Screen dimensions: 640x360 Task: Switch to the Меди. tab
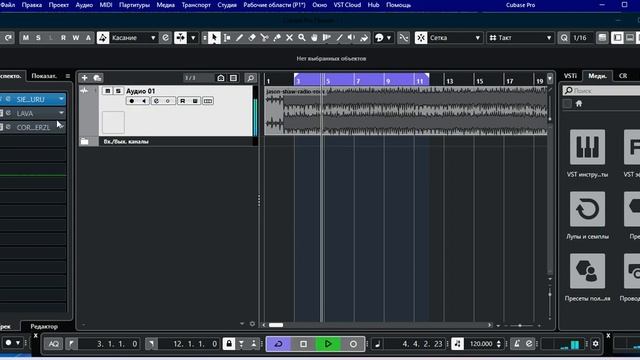tap(597, 76)
